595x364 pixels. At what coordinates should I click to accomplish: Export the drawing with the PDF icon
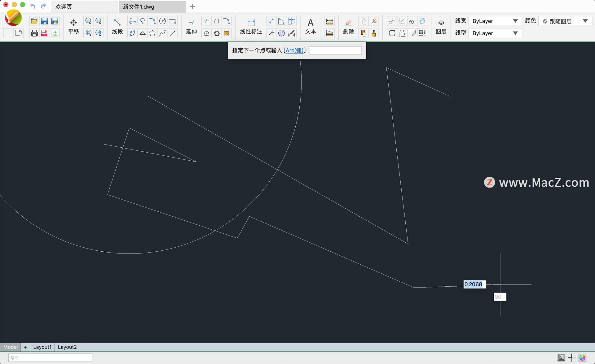pyautogui.click(x=44, y=33)
